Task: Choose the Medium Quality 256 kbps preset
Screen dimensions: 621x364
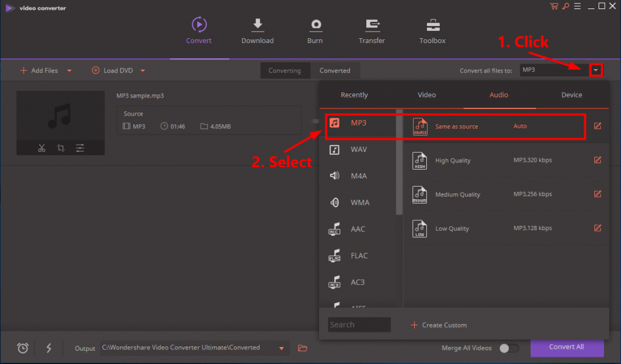Action: point(506,194)
